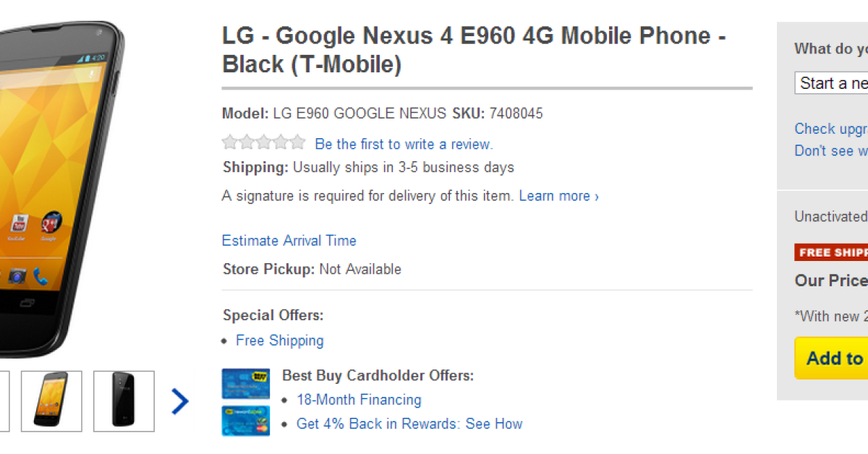Click the 'Check upgr…' link in sidebar

coord(831,129)
